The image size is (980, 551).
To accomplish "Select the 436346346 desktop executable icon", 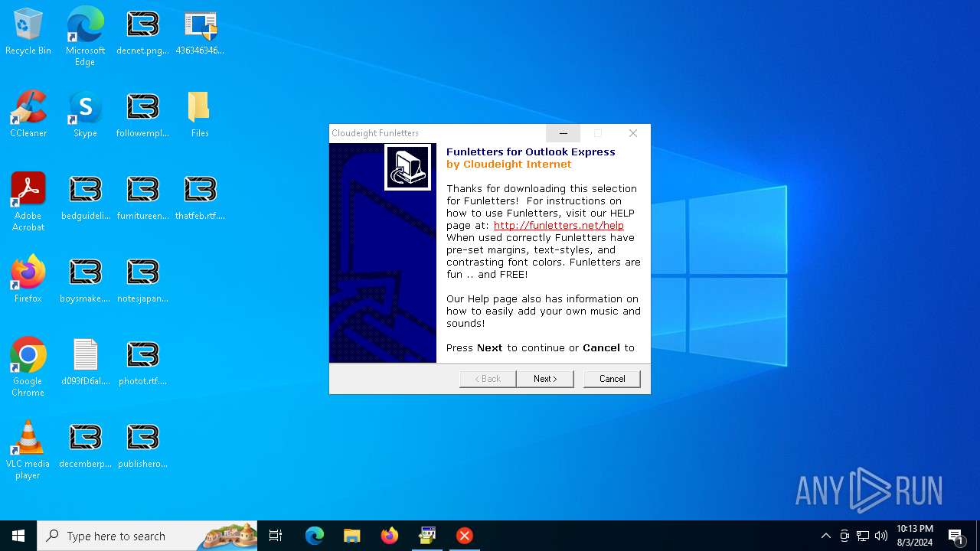I will [200, 32].
